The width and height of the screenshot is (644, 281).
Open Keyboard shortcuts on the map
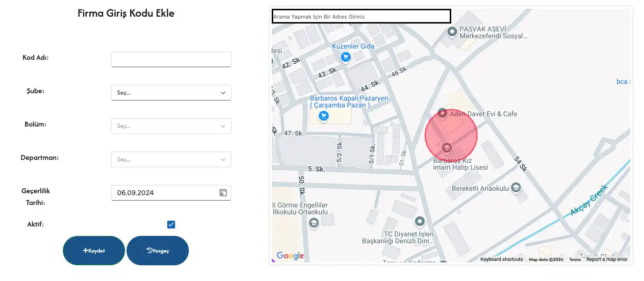501,259
